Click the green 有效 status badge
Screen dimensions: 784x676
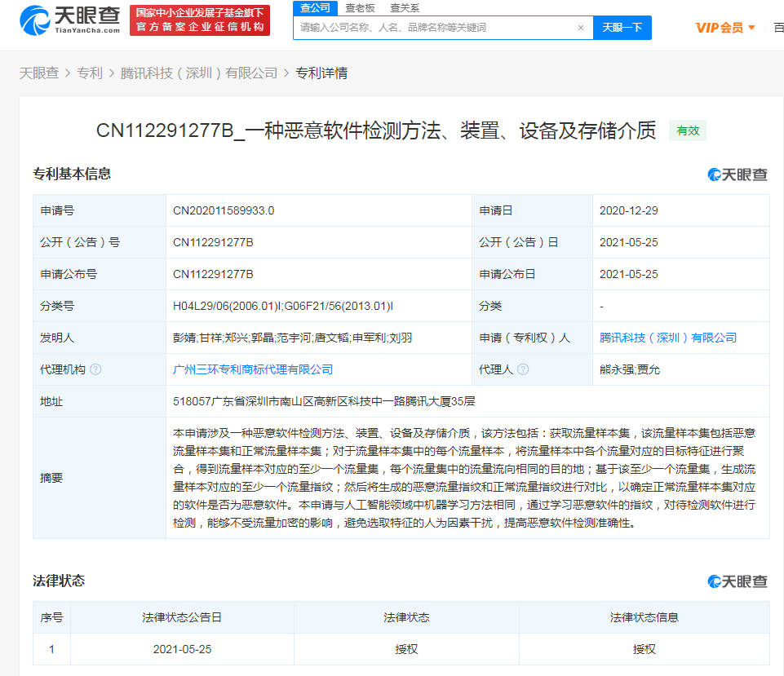click(688, 130)
